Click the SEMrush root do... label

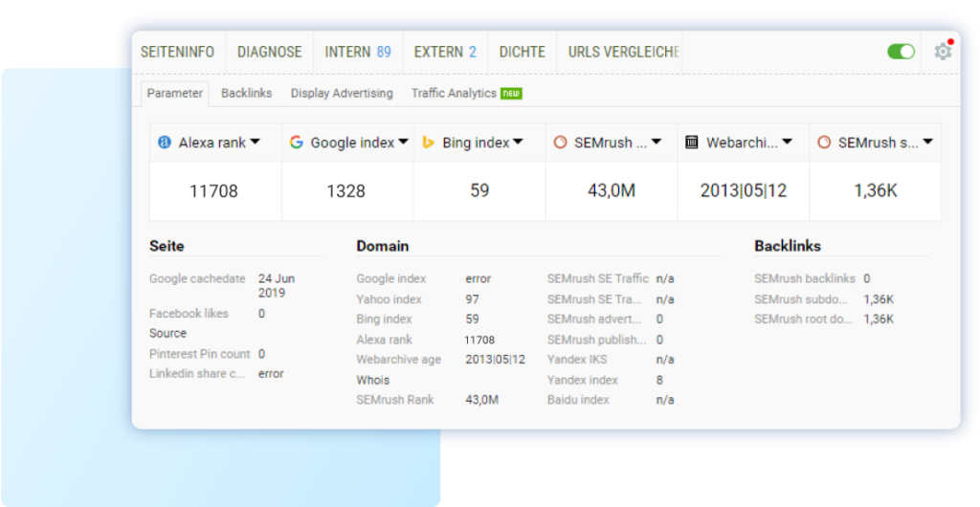coord(804,320)
